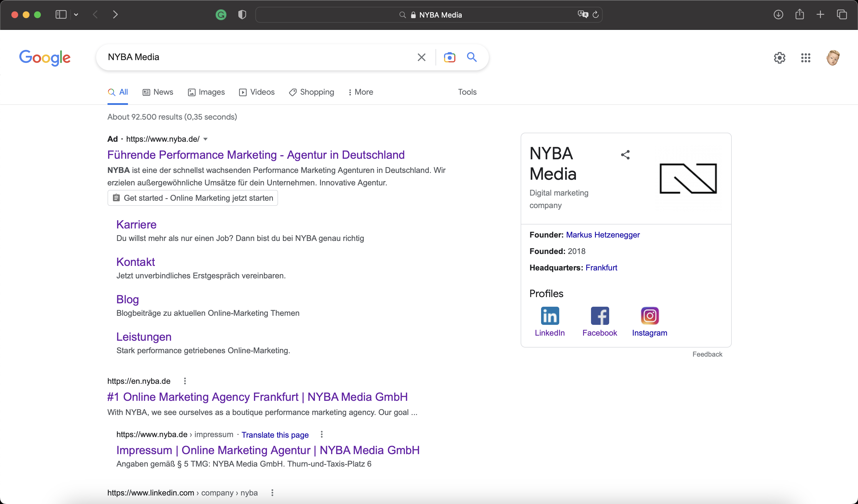
Task: Show the tab overview
Action: (x=842, y=15)
